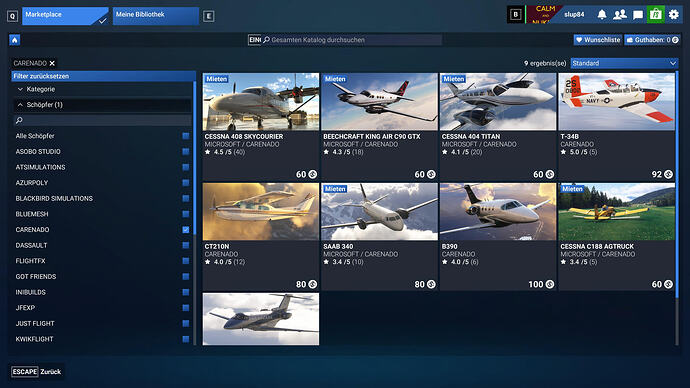Screen dimensions: 690x388
Task: Click the Guthaben balance button
Action: (x=652, y=40)
